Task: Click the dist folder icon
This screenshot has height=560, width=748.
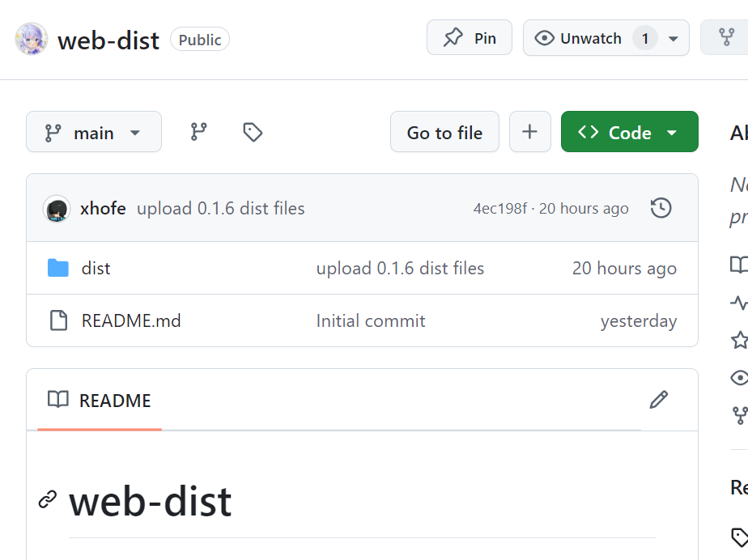Action: click(x=58, y=268)
